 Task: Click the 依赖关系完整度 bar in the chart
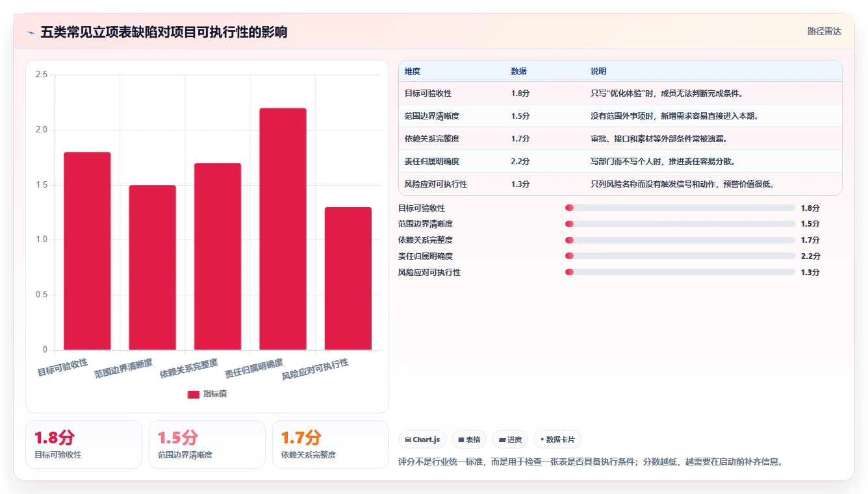point(218,256)
